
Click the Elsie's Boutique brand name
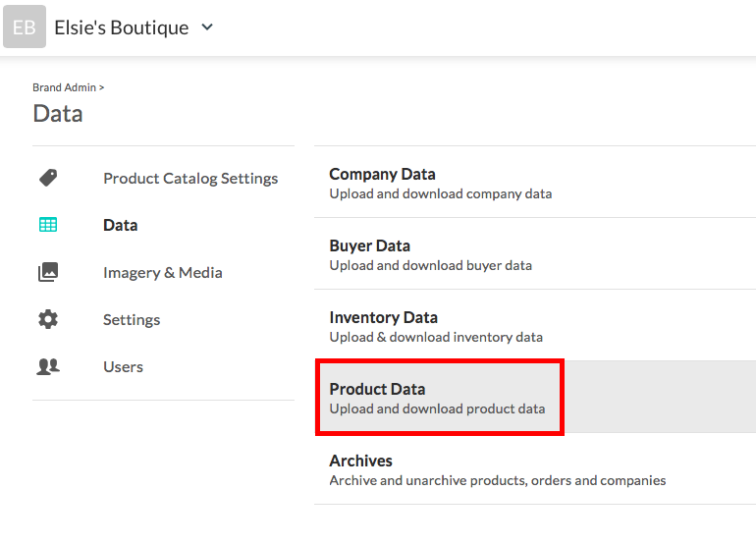tap(122, 27)
